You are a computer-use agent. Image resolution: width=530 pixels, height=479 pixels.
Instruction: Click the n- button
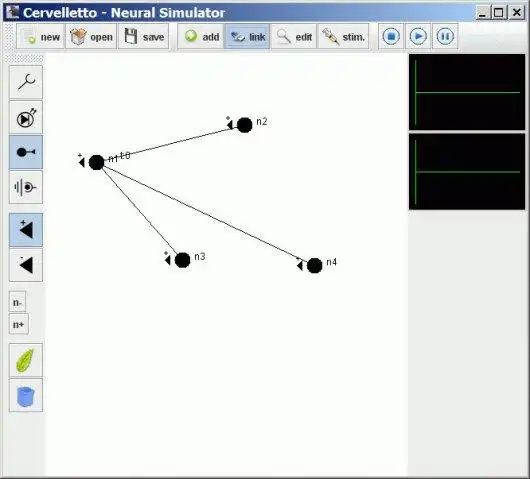(x=17, y=302)
